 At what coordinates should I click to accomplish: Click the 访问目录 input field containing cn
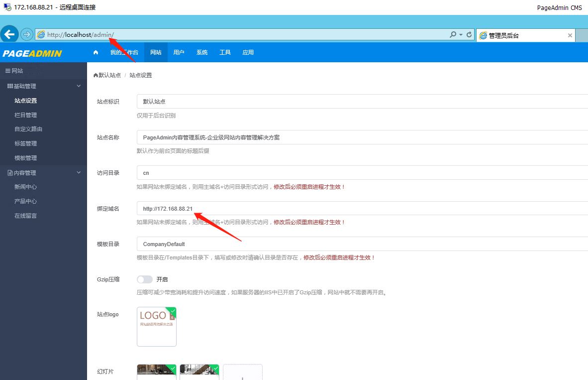(362, 173)
